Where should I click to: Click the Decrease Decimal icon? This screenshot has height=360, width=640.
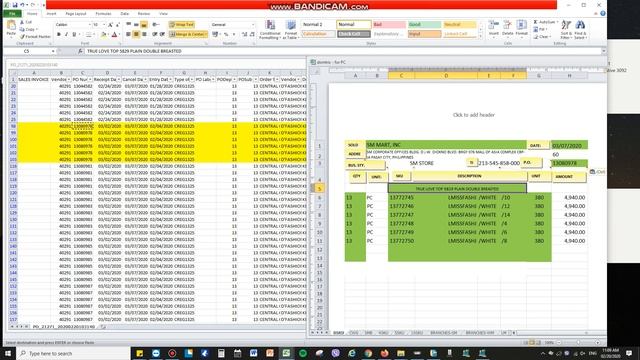point(252,34)
